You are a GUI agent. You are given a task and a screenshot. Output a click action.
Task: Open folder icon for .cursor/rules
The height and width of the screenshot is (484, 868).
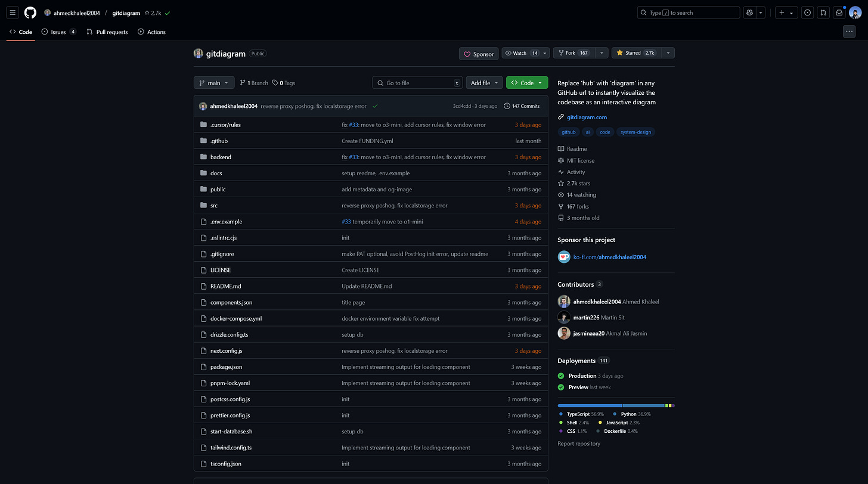204,125
